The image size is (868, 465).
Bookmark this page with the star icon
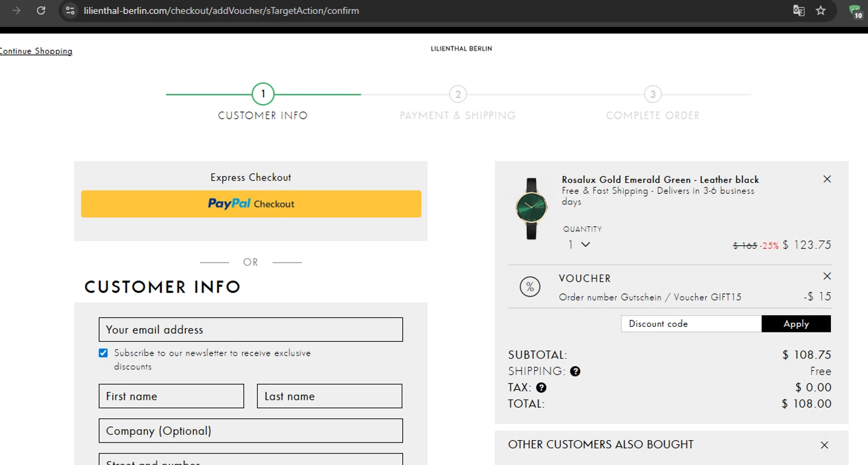tap(821, 10)
